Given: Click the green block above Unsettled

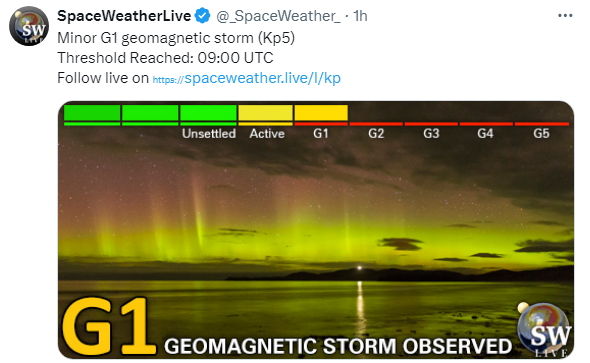Looking at the screenshot, I should pos(208,112).
